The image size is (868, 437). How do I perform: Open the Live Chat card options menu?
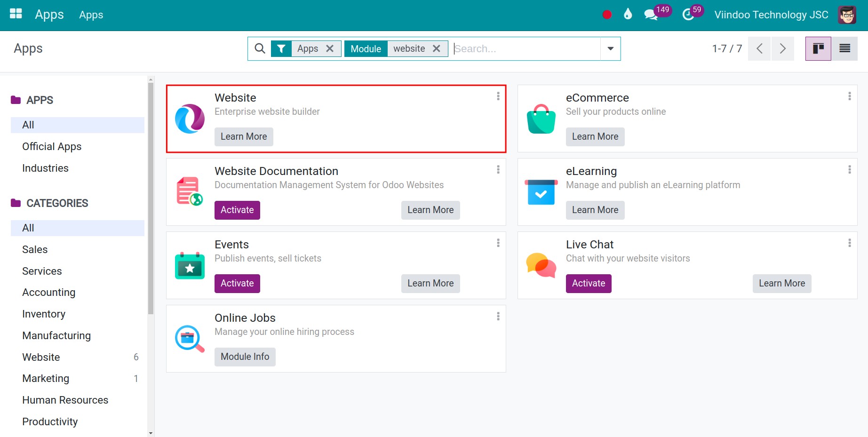(x=850, y=243)
